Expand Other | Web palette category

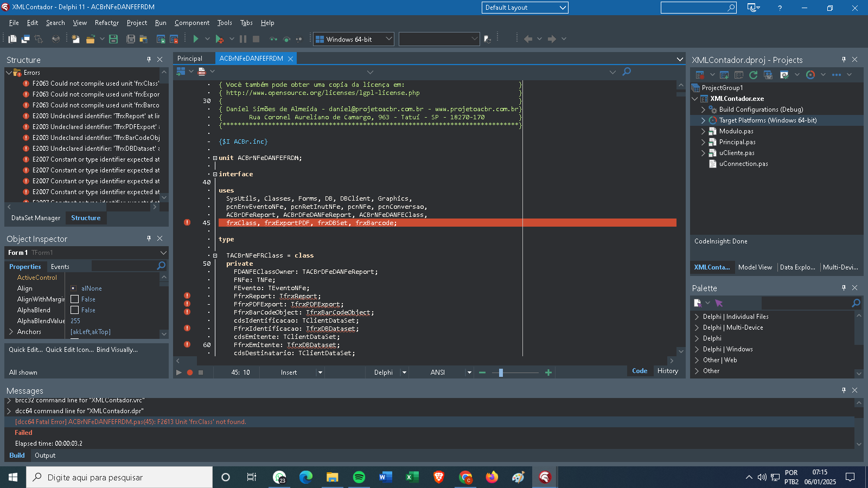pyautogui.click(x=697, y=360)
